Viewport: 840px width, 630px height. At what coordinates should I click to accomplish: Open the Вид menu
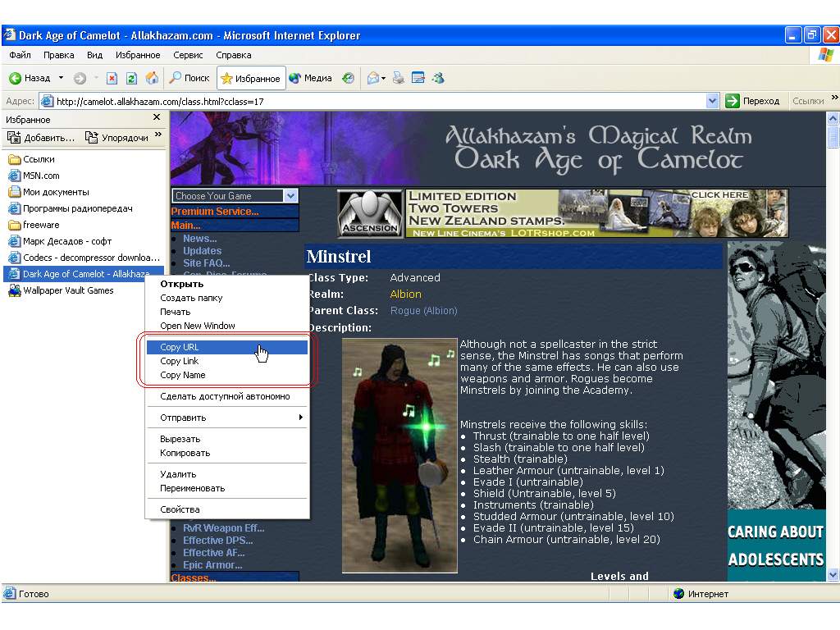pos(95,55)
